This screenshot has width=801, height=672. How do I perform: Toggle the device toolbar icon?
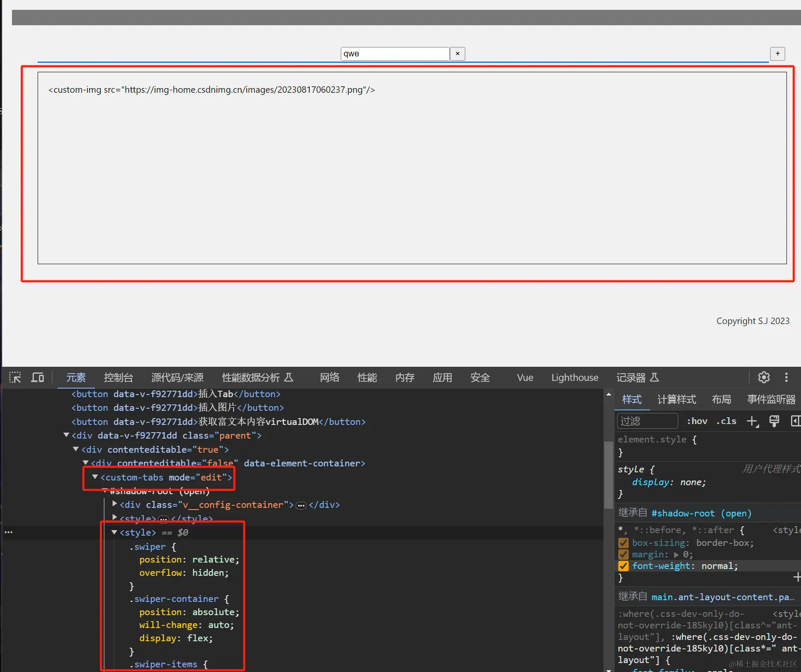(x=38, y=377)
